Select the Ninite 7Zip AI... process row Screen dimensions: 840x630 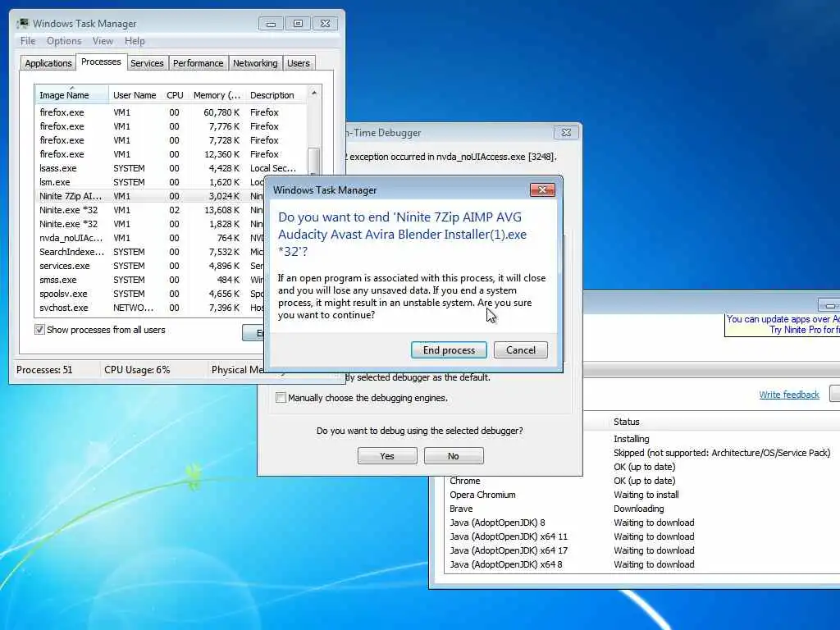(x=150, y=196)
